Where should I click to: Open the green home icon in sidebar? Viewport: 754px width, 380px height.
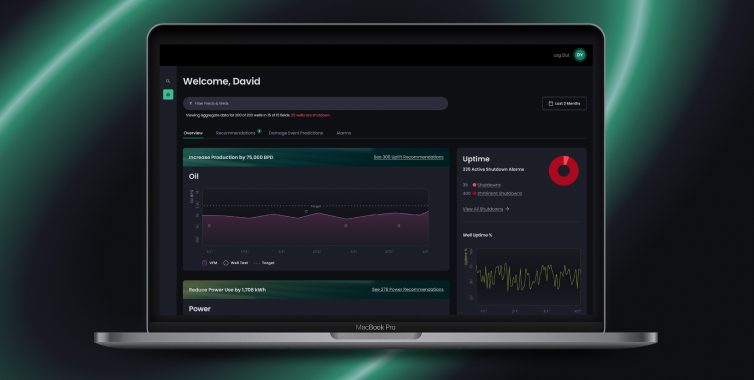tap(168, 95)
